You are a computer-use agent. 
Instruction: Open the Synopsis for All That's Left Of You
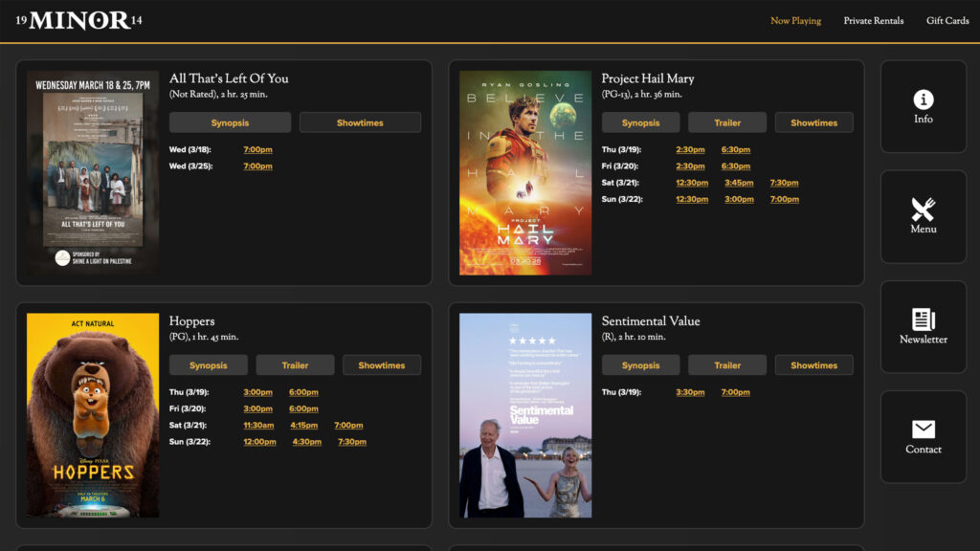230,121
